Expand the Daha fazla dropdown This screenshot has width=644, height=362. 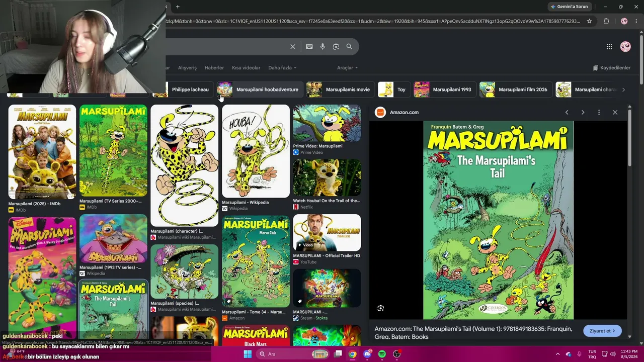point(282,68)
